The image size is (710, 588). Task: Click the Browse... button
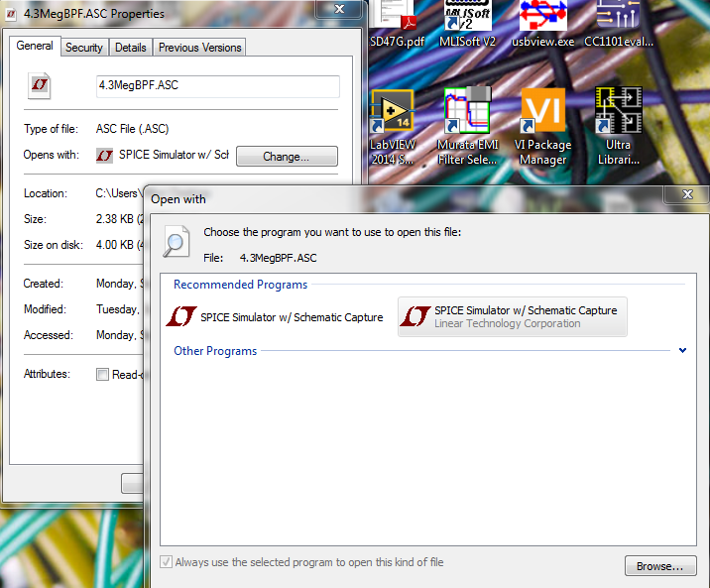pos(660,566)
